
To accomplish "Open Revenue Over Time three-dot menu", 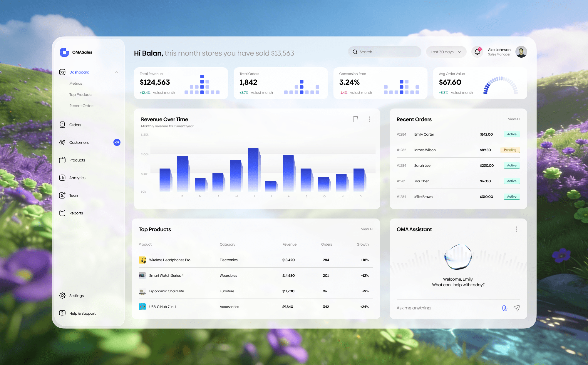I will pos(369,119).
